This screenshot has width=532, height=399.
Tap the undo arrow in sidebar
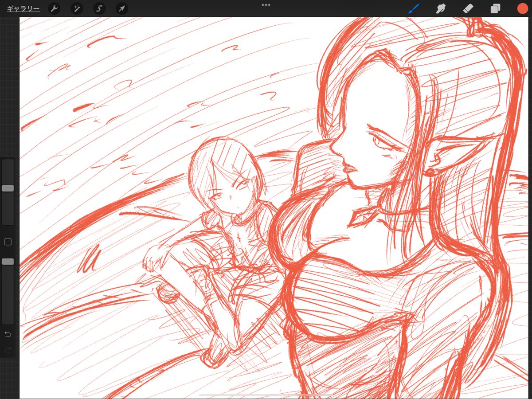point(8,333)
